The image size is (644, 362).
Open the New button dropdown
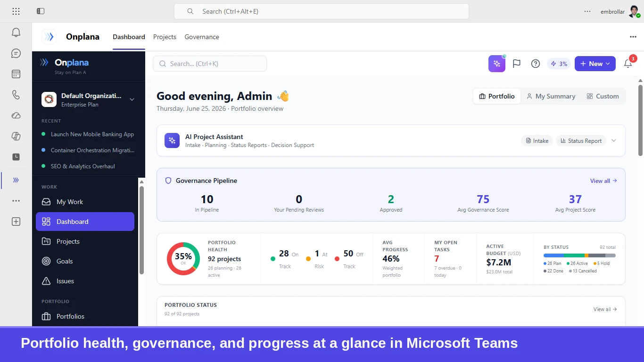[595, 64]
